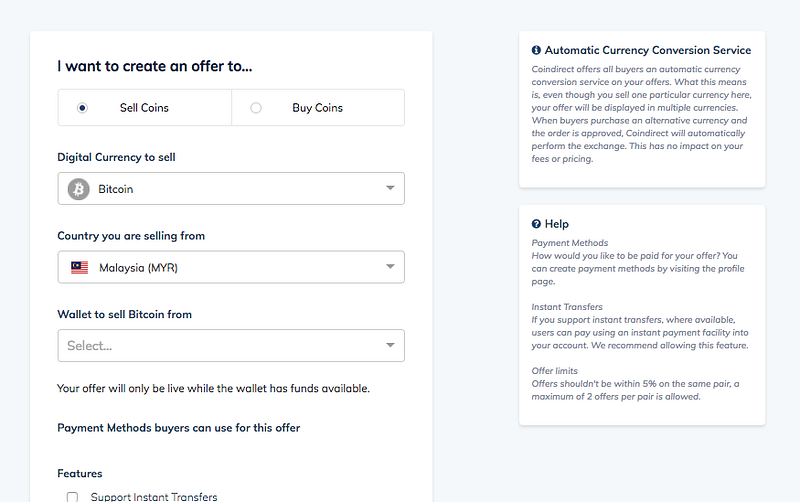This screenshot has width=800, height=502.
Task: Enable the Support Instant Transfers checkbox
Action: point(72,497)
